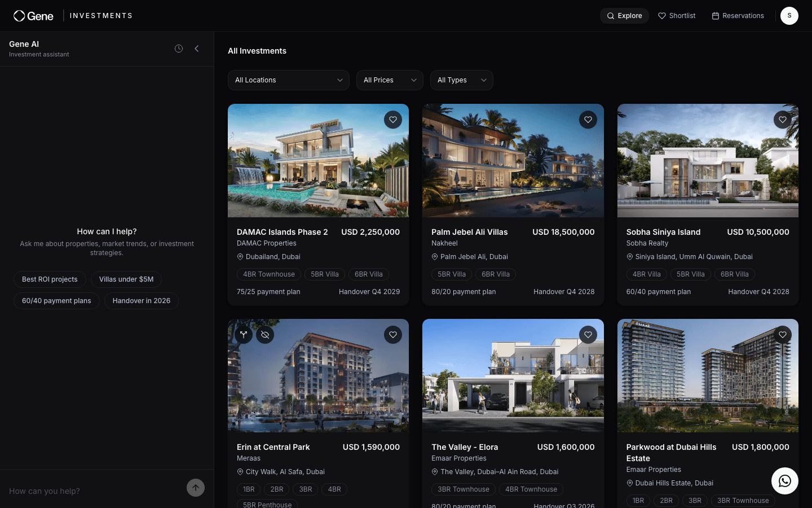Image resolution: width=812 pixels, height=508 pixels.
Task: Start a comparison on Erin at Central Park
Action: pos(244,335)
